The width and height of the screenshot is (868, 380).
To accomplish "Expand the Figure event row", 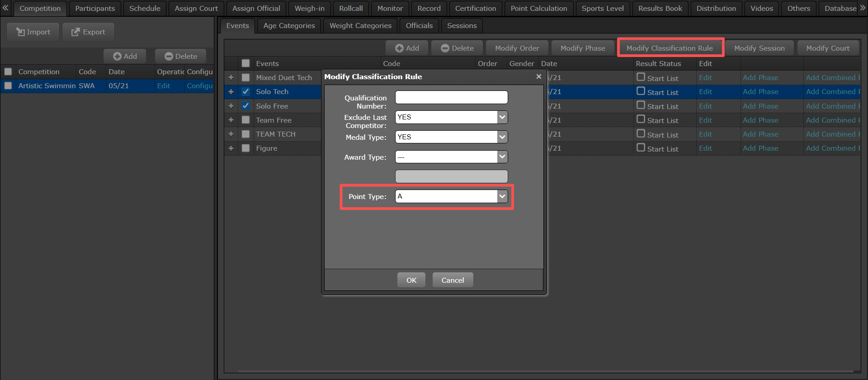I will coord(231,148).
